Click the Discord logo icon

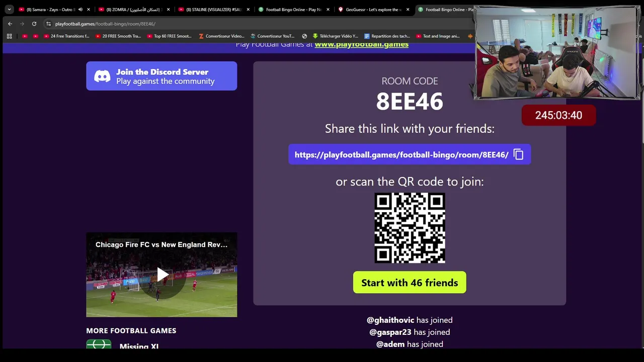point(102,76)
